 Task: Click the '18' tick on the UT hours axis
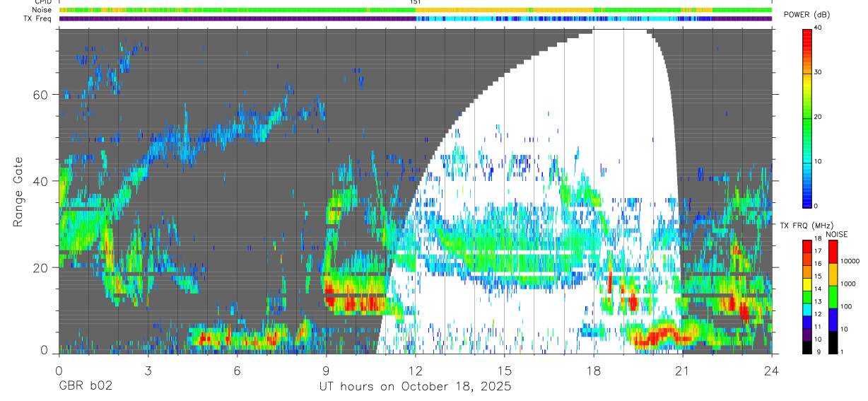(594, 370)
